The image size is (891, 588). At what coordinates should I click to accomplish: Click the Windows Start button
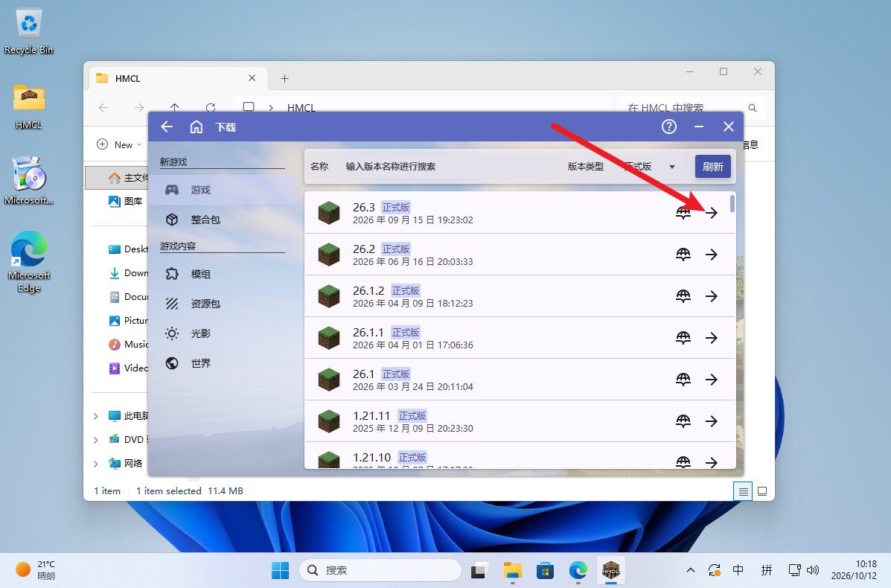280,570
